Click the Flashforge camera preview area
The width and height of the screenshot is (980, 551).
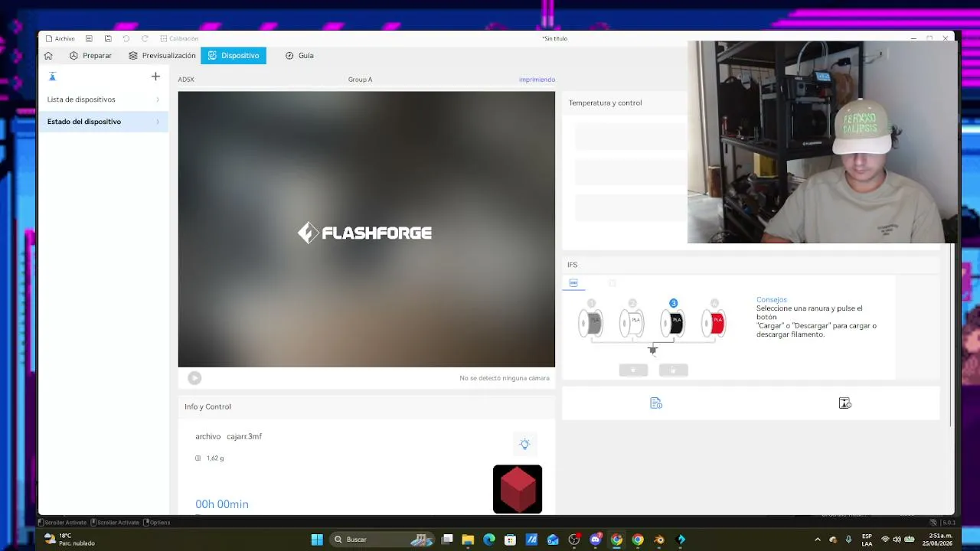367,230
